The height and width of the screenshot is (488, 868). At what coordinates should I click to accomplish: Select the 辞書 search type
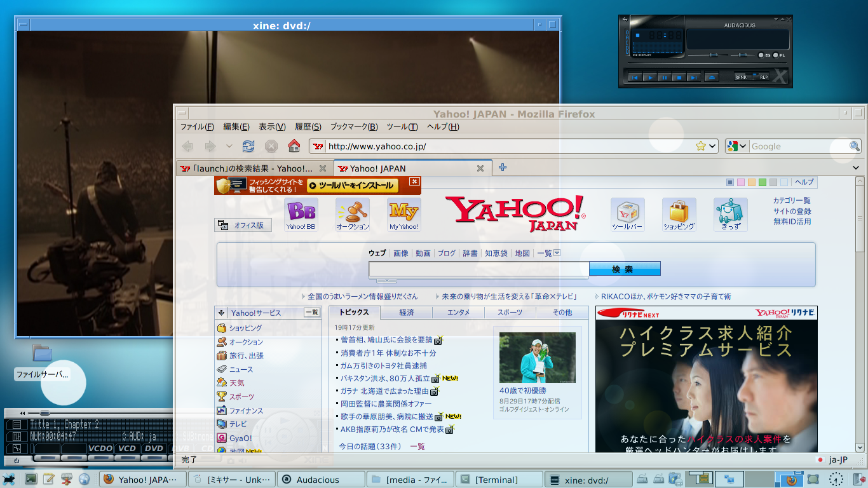point(470,253)
